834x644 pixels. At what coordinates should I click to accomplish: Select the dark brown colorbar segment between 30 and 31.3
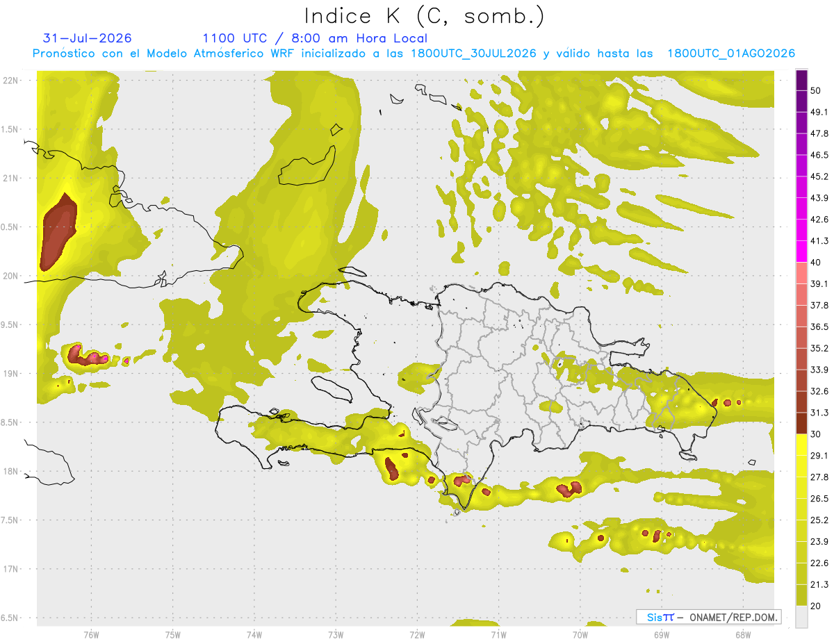801,423
